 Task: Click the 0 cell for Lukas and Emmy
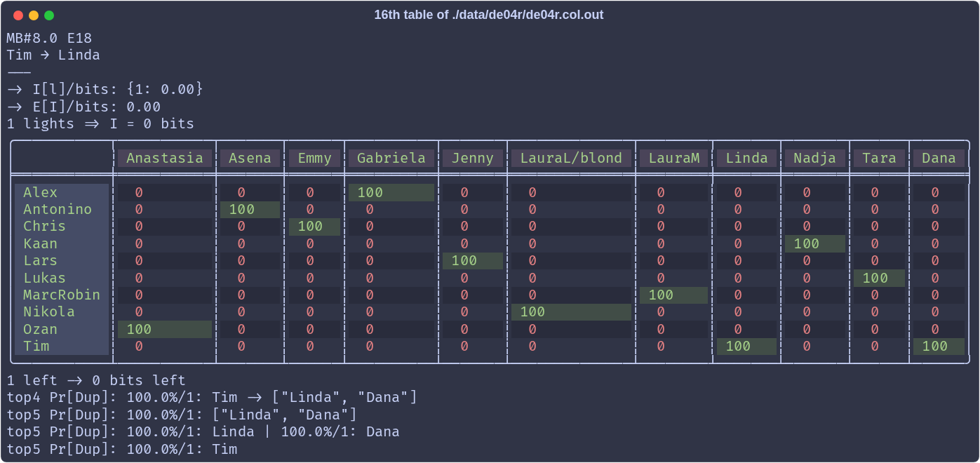tap(314, 278)
